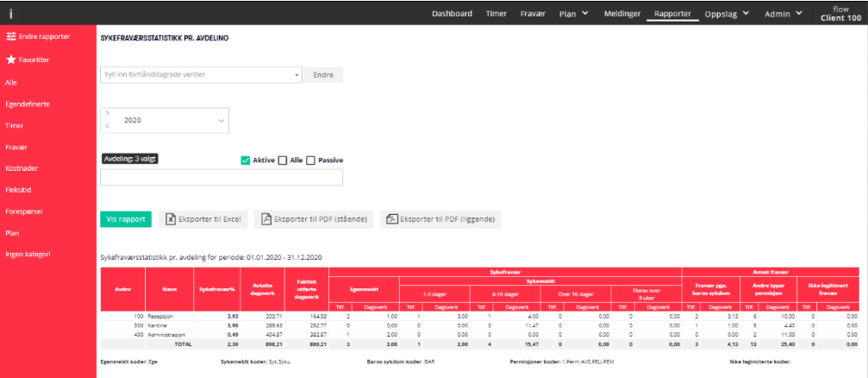Expand the Oppslag menu
The height and width of the screenshot is (378, 868).
click(727, 15)
